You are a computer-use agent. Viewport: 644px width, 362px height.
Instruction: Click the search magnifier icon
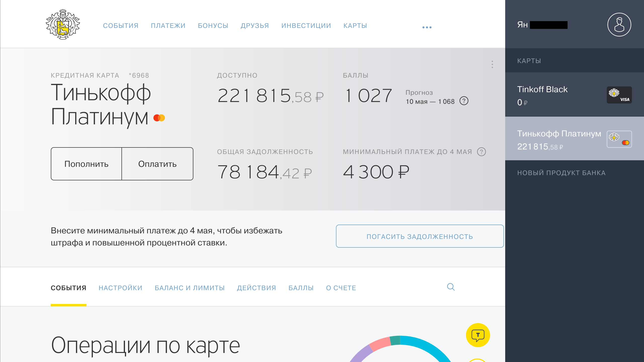[451, 287]
